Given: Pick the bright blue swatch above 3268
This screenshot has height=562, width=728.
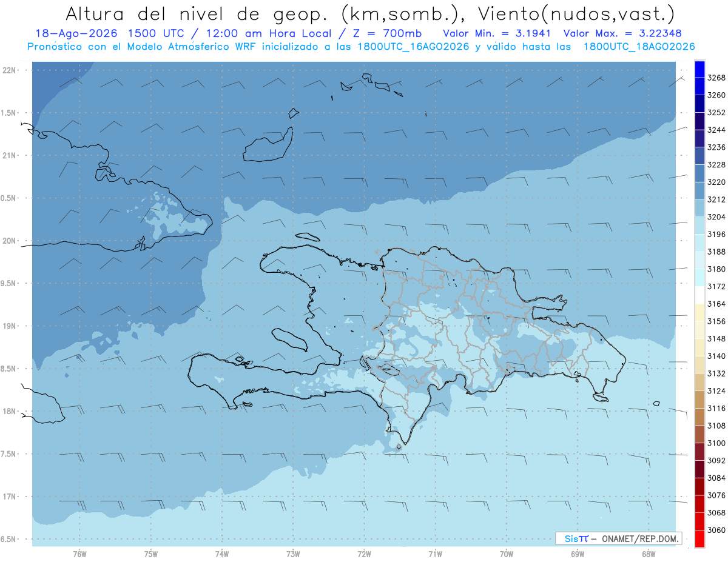Looking at the screenshot, I should coord(699,69).
